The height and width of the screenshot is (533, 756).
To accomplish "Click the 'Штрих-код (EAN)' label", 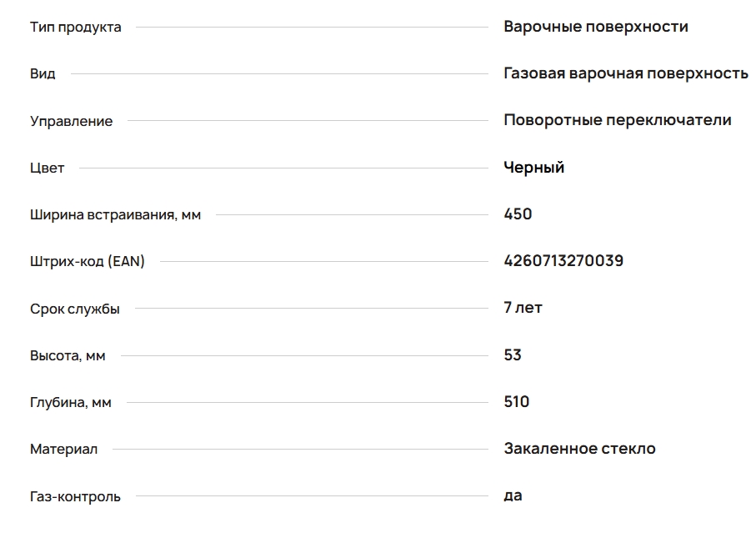I will coord(88,262).
